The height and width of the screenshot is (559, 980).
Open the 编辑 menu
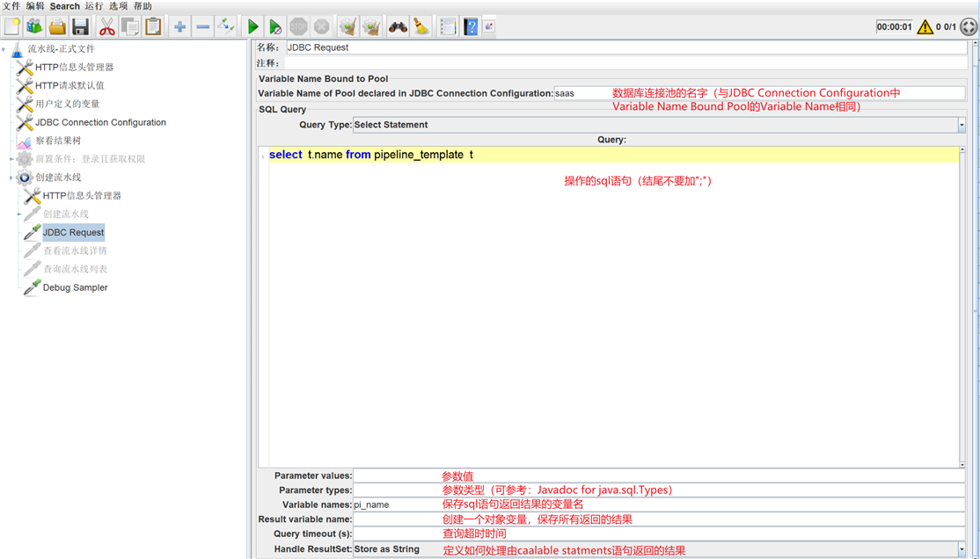[x=35, y=5]
